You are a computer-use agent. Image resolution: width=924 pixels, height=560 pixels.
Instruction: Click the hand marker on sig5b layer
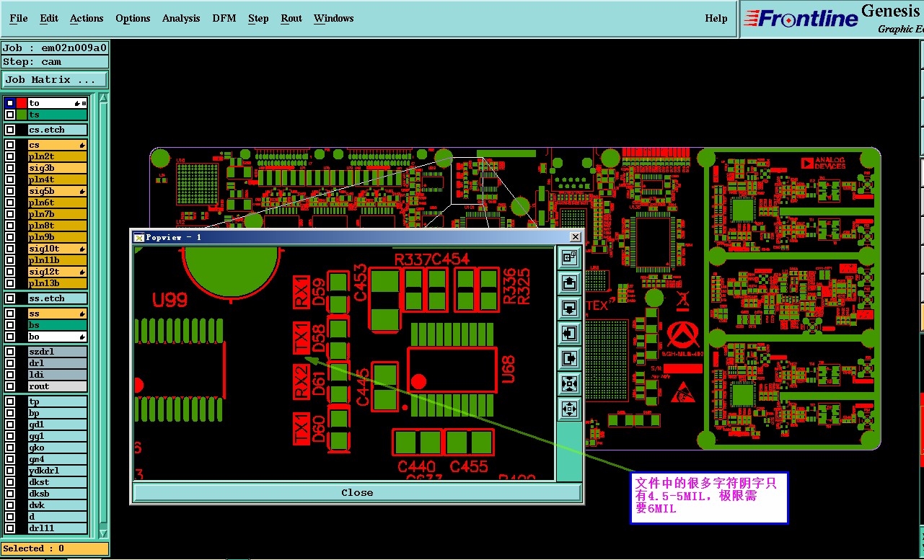[82, 192]
